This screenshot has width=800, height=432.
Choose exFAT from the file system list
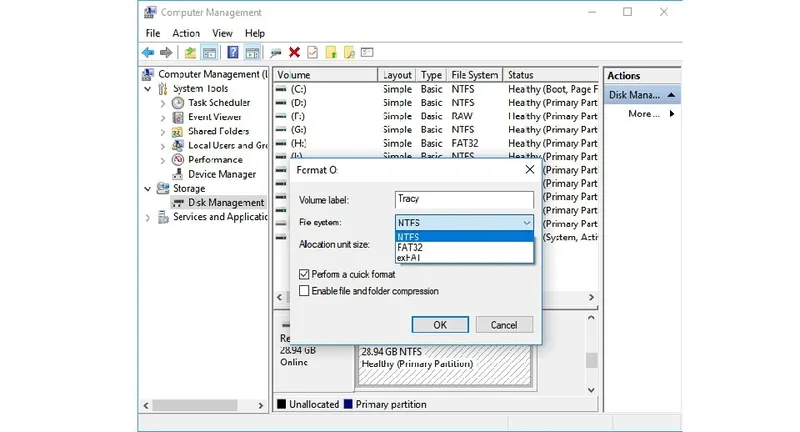[464, 258]
